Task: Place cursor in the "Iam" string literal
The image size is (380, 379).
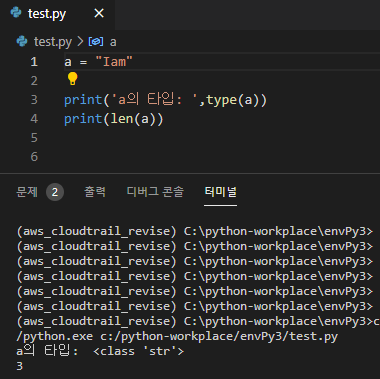Action: [114, 62]
